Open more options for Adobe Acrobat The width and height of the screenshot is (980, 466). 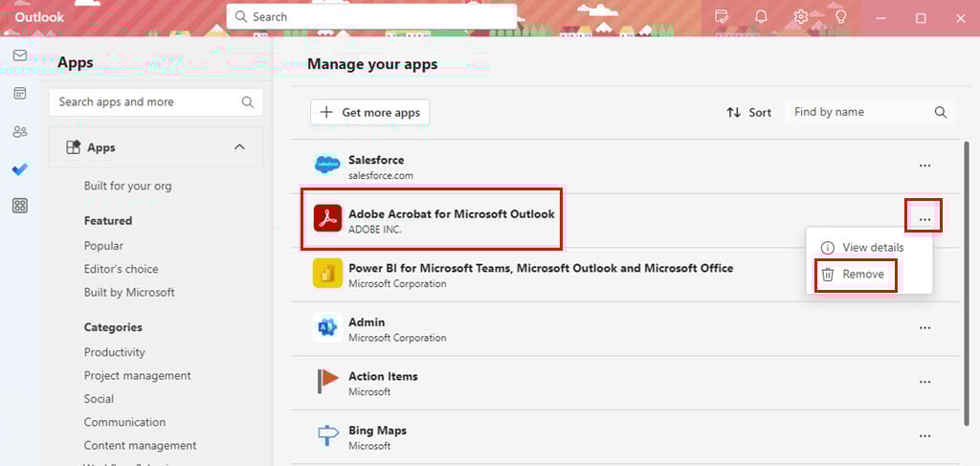pos(925,219)
